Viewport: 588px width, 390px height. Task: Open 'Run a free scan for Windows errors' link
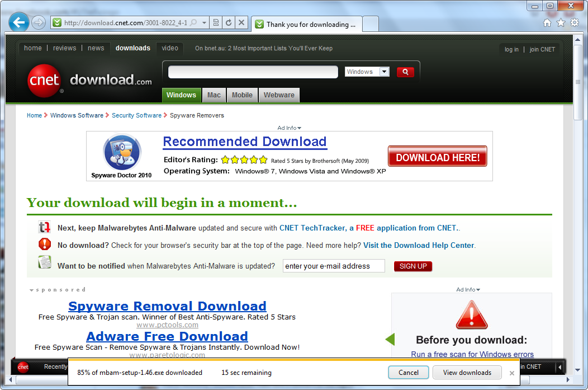(x=472, y=354)
